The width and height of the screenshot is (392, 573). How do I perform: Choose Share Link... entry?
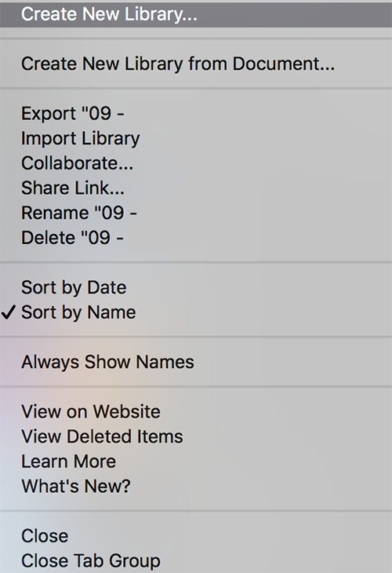(196, 188)
